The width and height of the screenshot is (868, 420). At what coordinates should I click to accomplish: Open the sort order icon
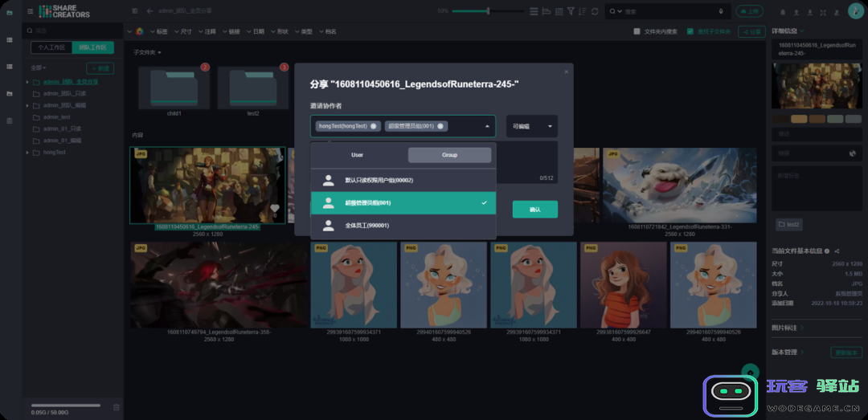(583, 11)
